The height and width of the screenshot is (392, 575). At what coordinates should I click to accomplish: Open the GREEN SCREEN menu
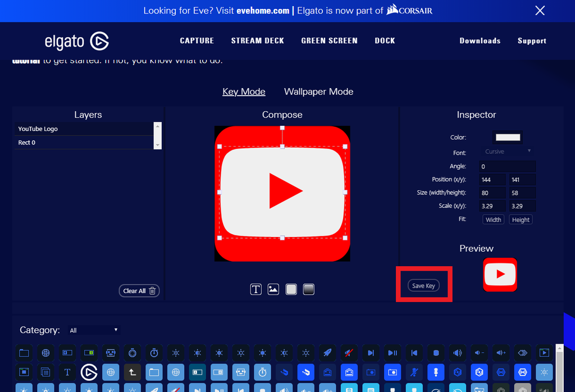point(329,40)
